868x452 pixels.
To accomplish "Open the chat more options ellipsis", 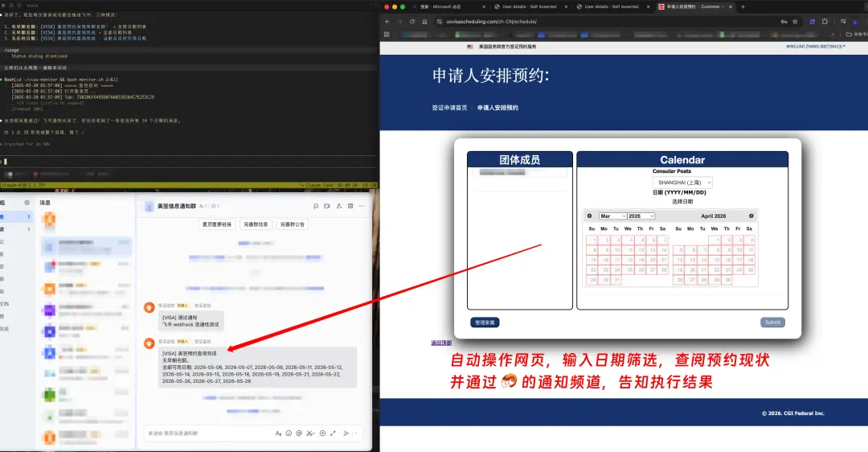I will coord(362,206).
